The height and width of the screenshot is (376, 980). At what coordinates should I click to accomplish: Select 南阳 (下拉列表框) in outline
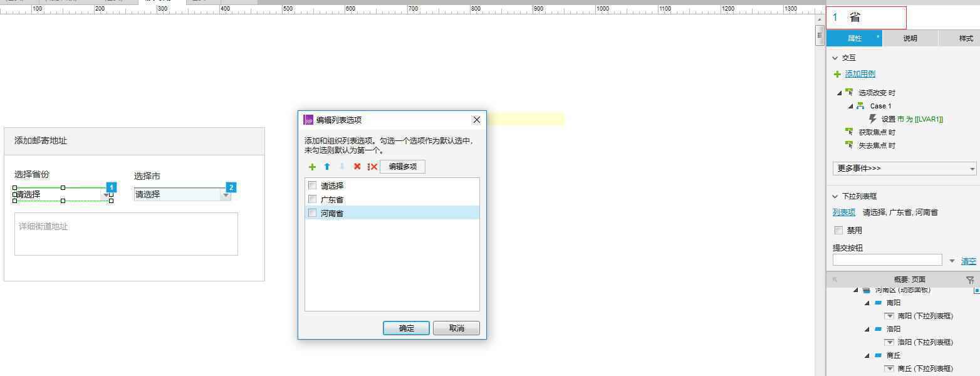(925, 316)
